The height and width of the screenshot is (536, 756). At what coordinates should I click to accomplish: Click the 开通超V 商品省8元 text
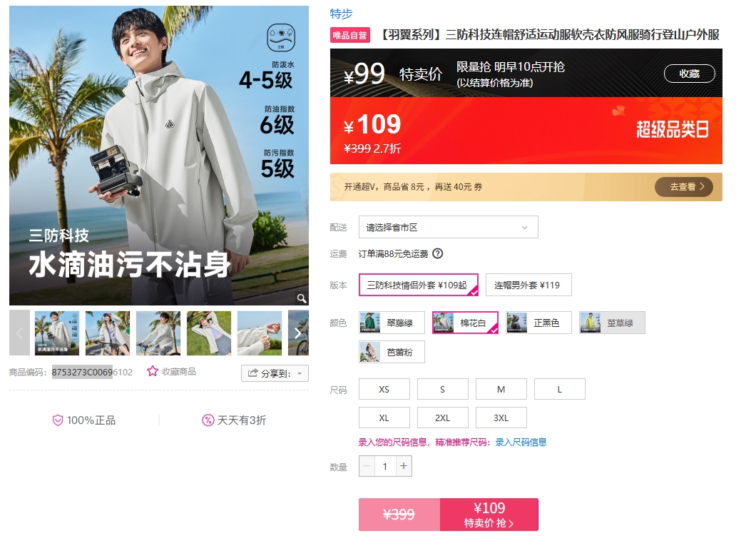[x=413, y=187]
